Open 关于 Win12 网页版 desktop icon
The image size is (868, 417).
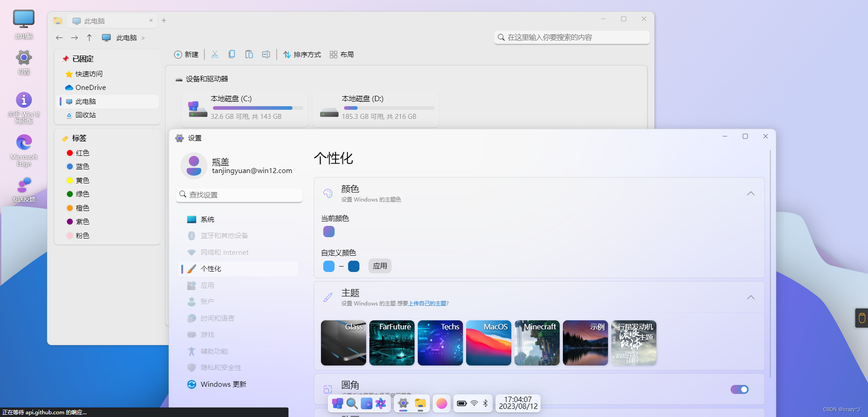click(24, 108)
